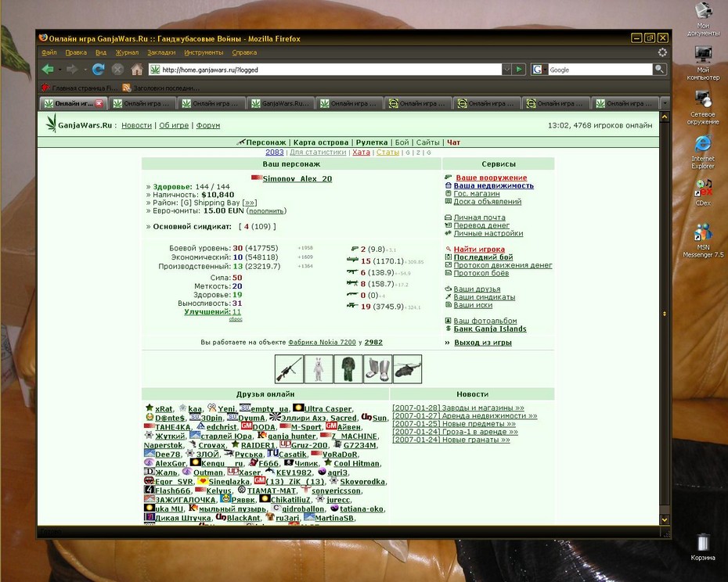728x582 pixels.
Task: Click the пополнить link for EUN
Action: tap(266, 210)
